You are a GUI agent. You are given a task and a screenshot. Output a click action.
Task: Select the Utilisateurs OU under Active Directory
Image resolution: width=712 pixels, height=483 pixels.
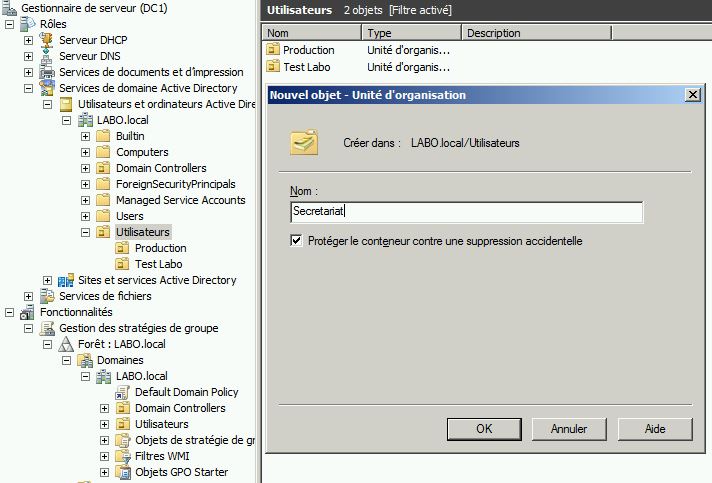pos(143,232)
